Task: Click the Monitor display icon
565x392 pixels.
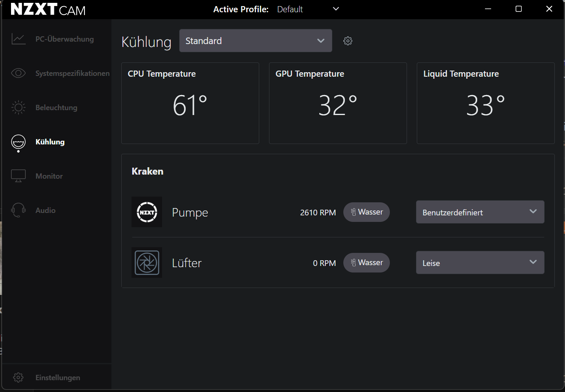Action: [18, 176]
